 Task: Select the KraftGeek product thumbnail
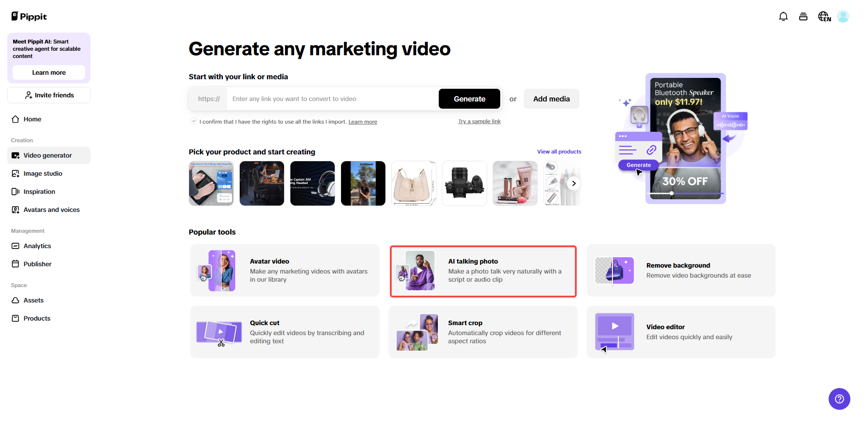pyautogui.click(x=363, y=183)
